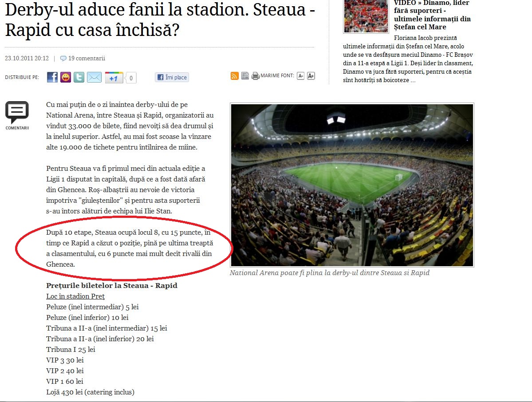The height and width of the screenshot is (402, 532).
Task: Open the '19 comentarii' link
Action: coord(83,59)
